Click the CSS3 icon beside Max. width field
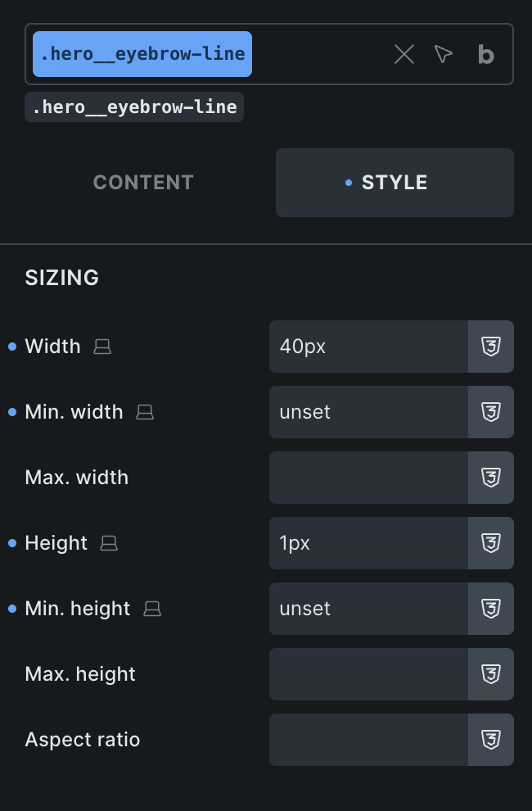This screenshot has width=532, height=811. click(491, 478)
